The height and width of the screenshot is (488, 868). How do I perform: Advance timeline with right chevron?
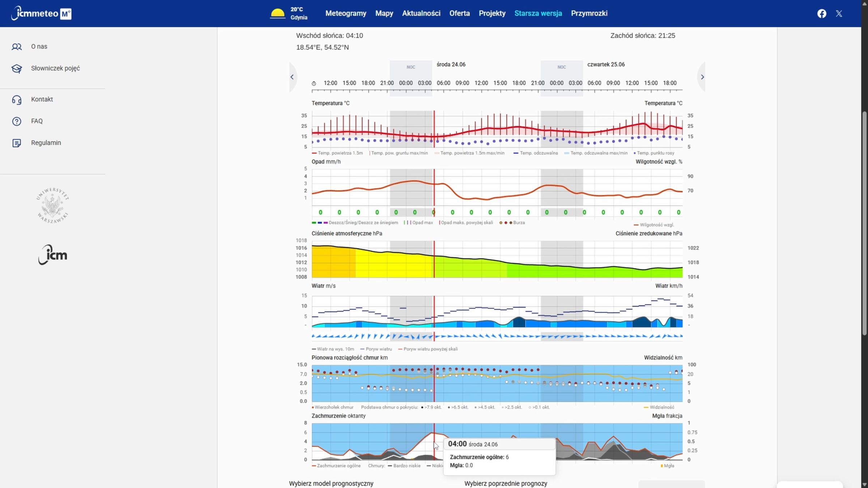click(x=702, y=77)
